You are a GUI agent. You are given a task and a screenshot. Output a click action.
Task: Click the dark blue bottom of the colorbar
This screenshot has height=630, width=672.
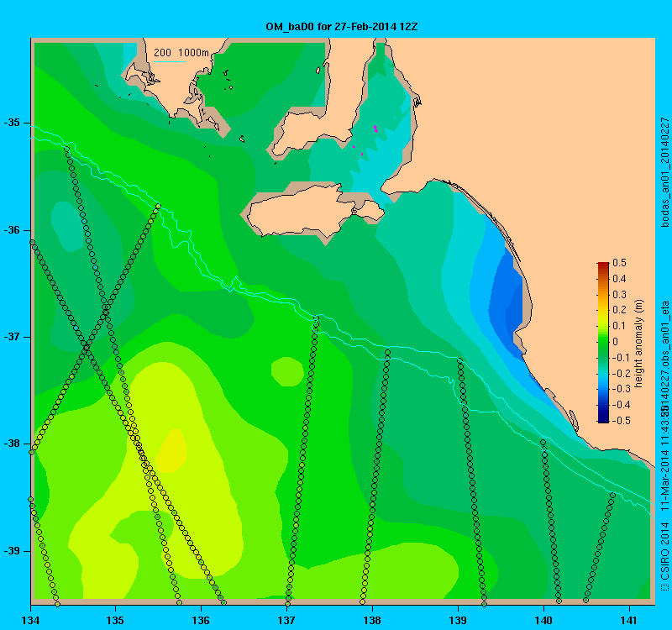click(603, 418)
